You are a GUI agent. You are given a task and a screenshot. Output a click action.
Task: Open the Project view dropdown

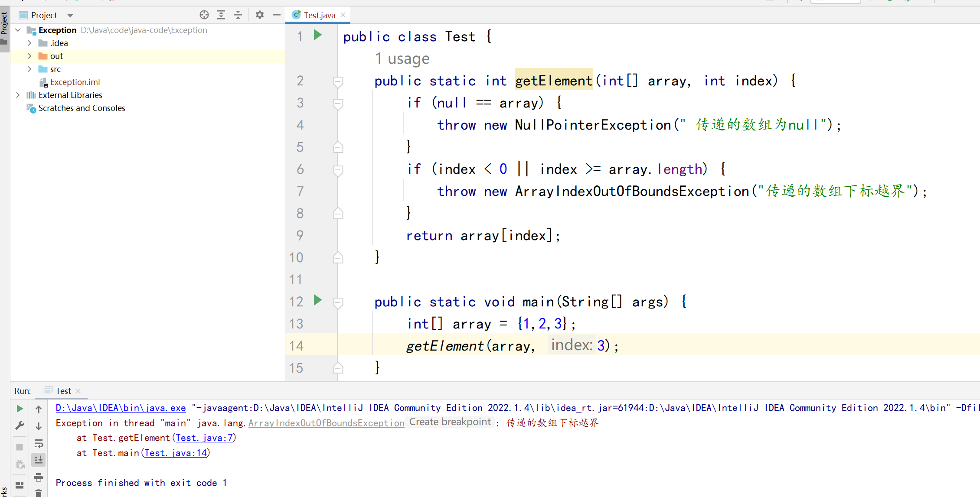pyautogui.click(x=70, y=16)
